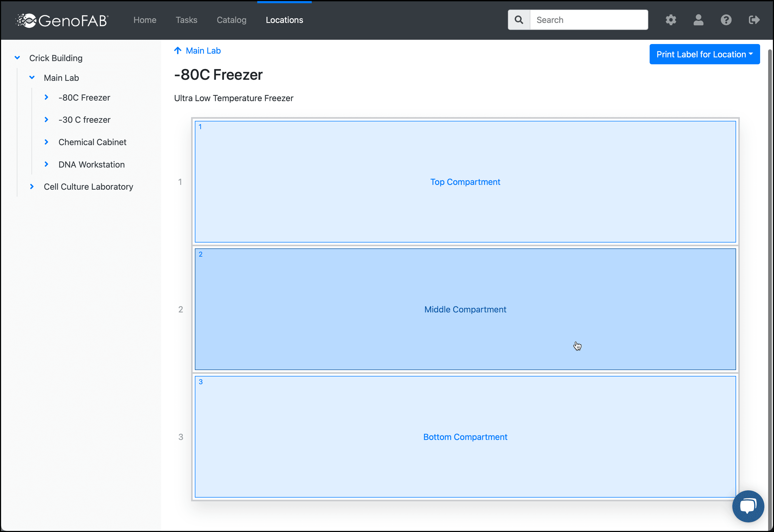This screenshot has height=532, width=774.
Task: Expand the -30 C freezer node
Action: (46, 120)
